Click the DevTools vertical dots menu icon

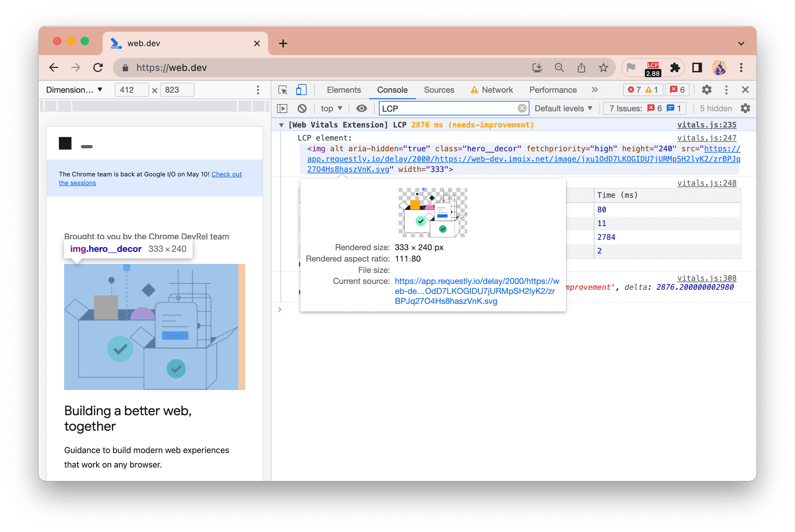pos(727,89)
